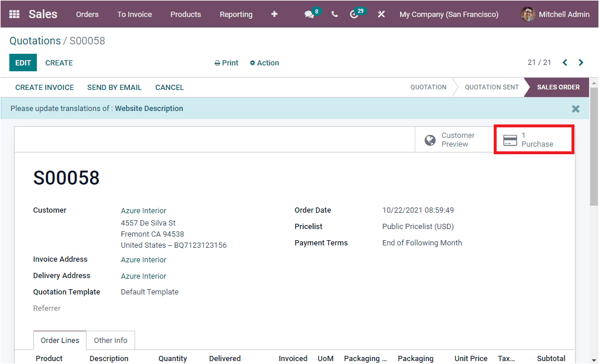Click the support tools wrench icon
Image resolution: width=599 pixels, height=364 pixels.
(x=381, y=14)
